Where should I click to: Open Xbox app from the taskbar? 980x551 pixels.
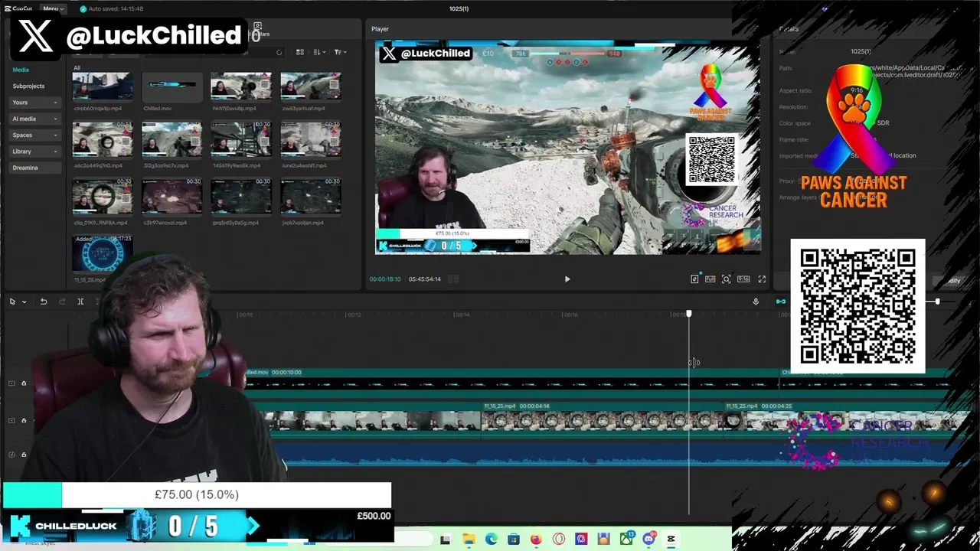627,539
